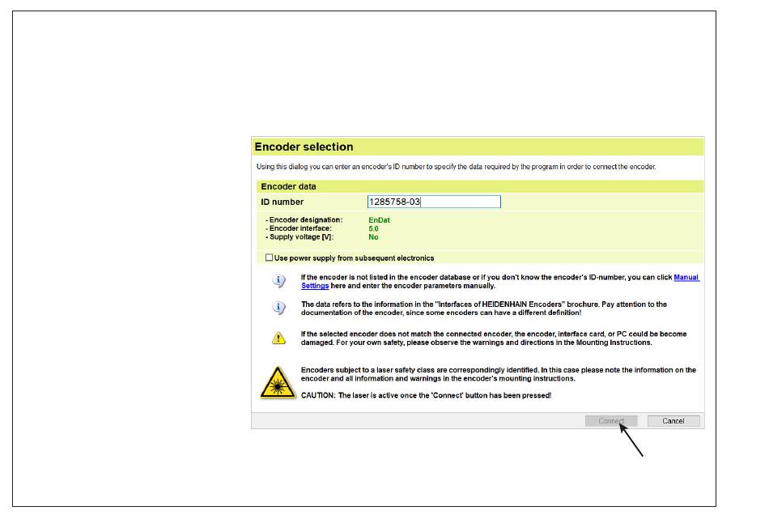Viewport: 769px width, 532px height.
Task: Click the 'Encoder interface:' label
Action: (299, 228)
